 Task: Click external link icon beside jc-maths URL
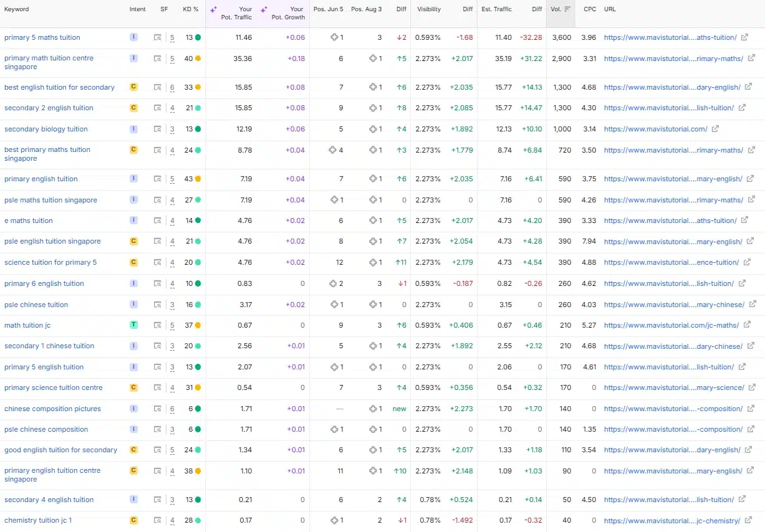tap(746, 325)
